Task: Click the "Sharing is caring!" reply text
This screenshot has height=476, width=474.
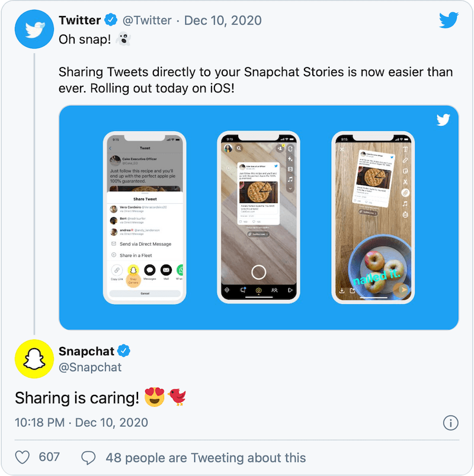Action: click(x=76, y=397)
